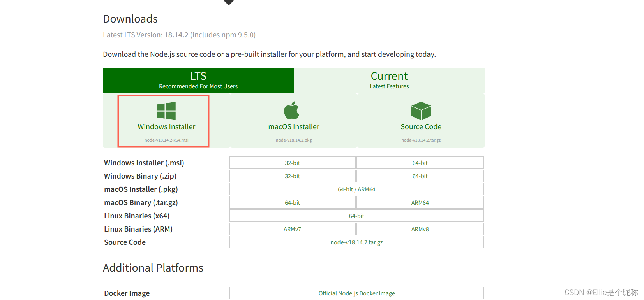Download Linux Binaries ARMv7
644x300 pixels.
293,229
